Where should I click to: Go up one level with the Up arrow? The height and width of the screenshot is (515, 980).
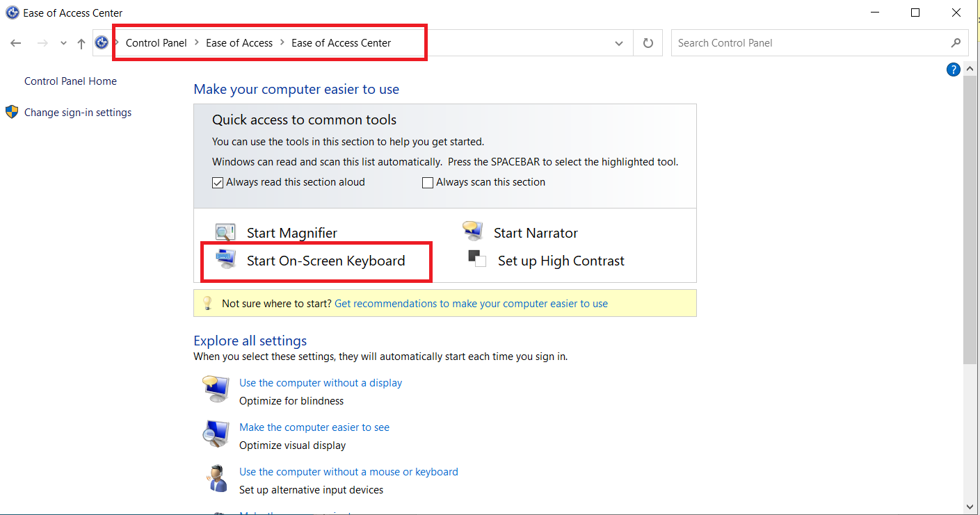click(81, 43)
